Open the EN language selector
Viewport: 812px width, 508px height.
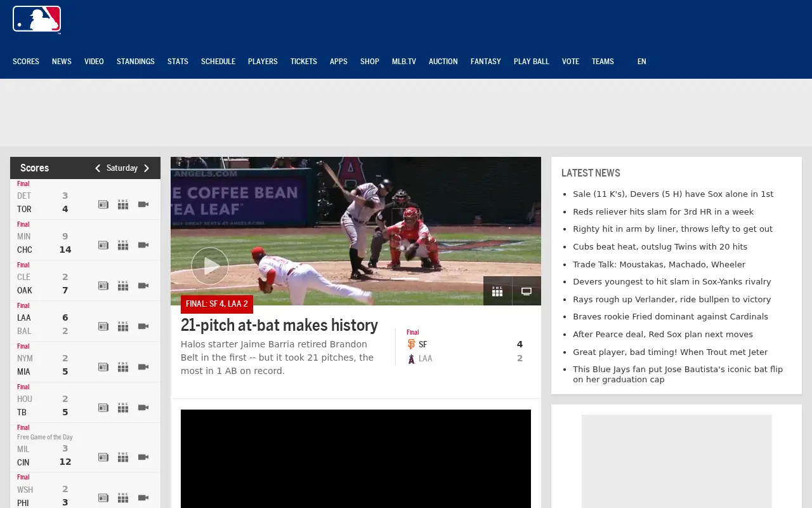642,62
